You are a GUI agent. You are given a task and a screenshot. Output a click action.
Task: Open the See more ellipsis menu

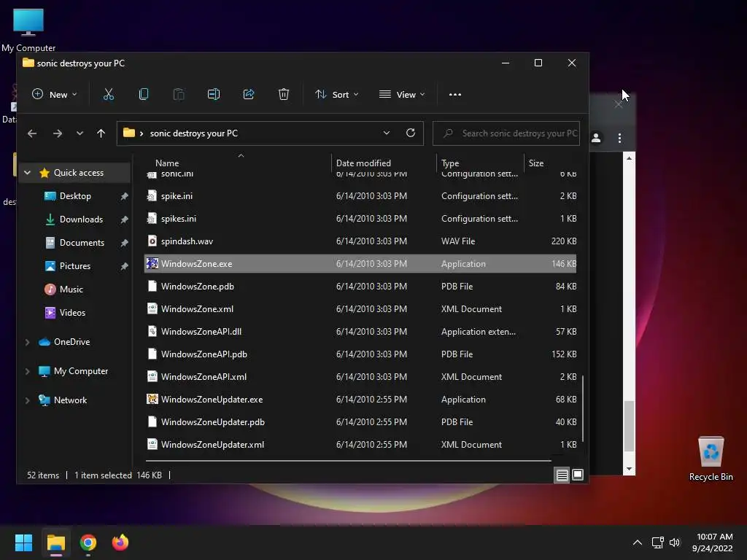pos(455,94)
